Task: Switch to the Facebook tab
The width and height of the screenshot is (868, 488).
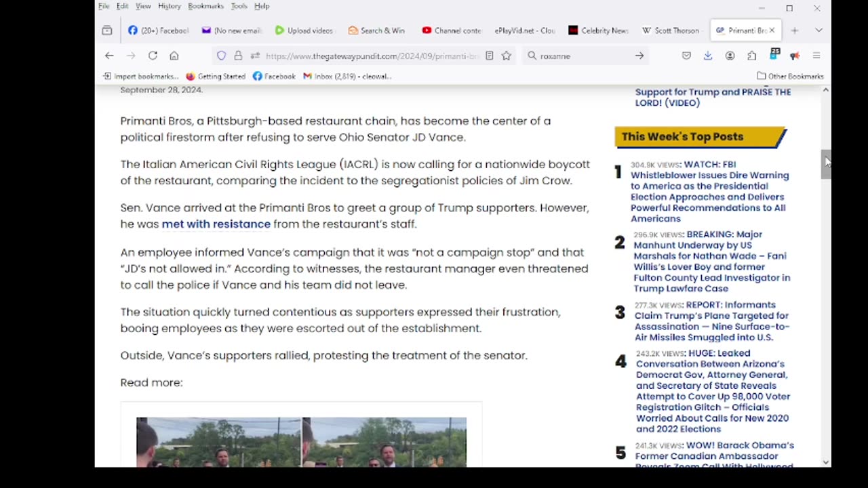Action: (x=159, y=30)
